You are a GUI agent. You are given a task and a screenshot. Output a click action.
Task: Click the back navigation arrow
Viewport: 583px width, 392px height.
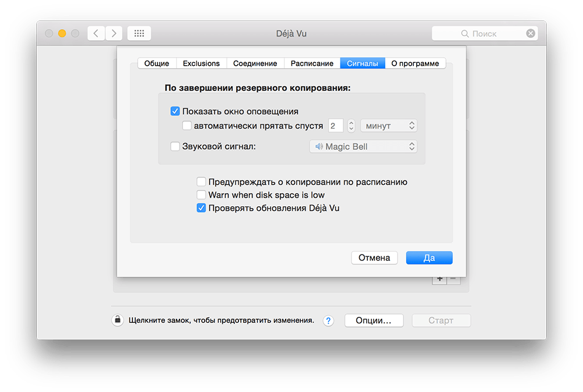point(96,33)
